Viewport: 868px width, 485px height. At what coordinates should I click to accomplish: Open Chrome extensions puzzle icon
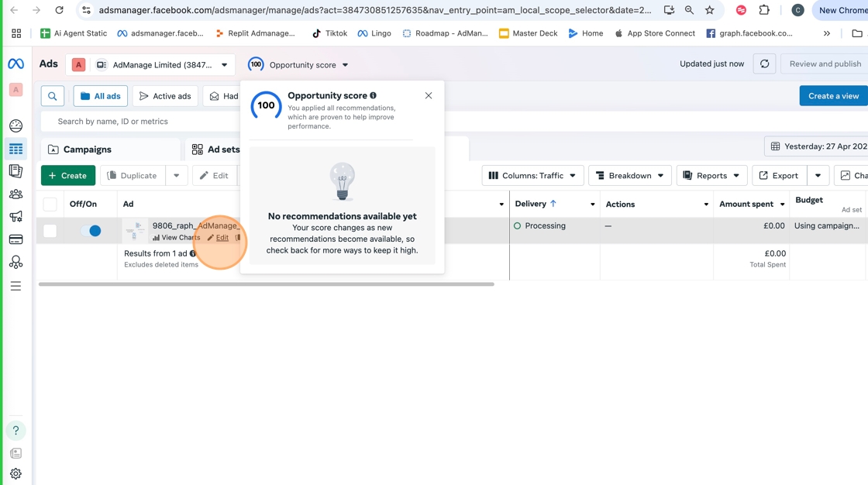click(x=764, y=10)
